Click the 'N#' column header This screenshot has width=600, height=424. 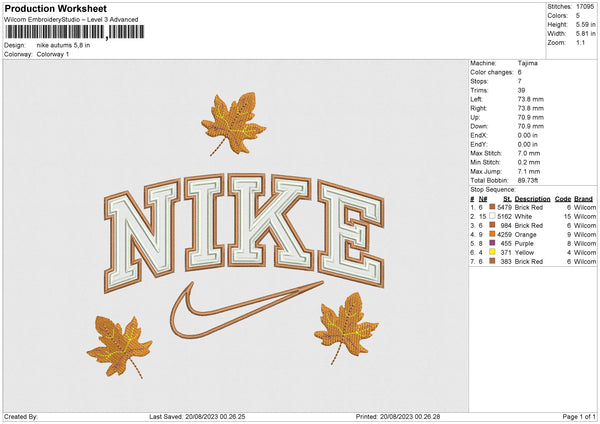[x=483, y=199]
